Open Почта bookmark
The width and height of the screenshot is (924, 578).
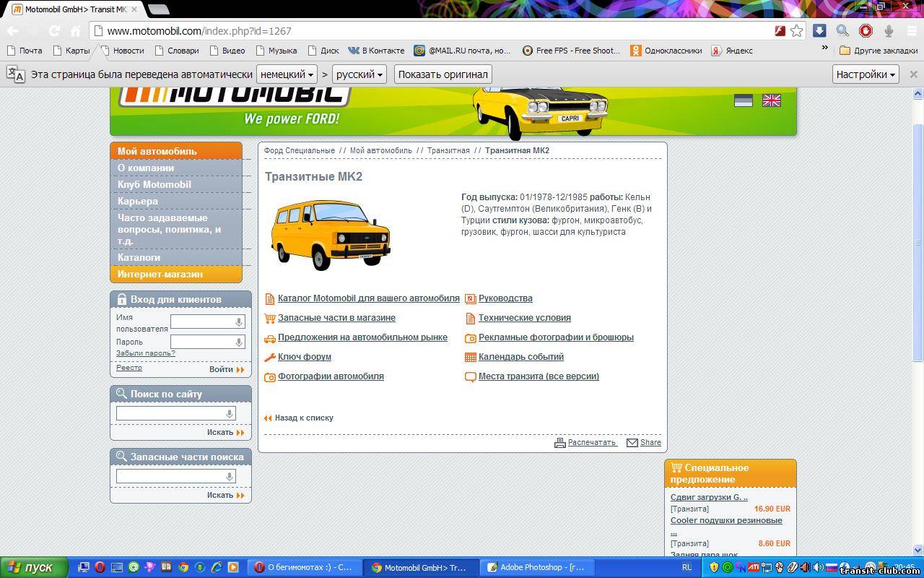coord(24,51)
